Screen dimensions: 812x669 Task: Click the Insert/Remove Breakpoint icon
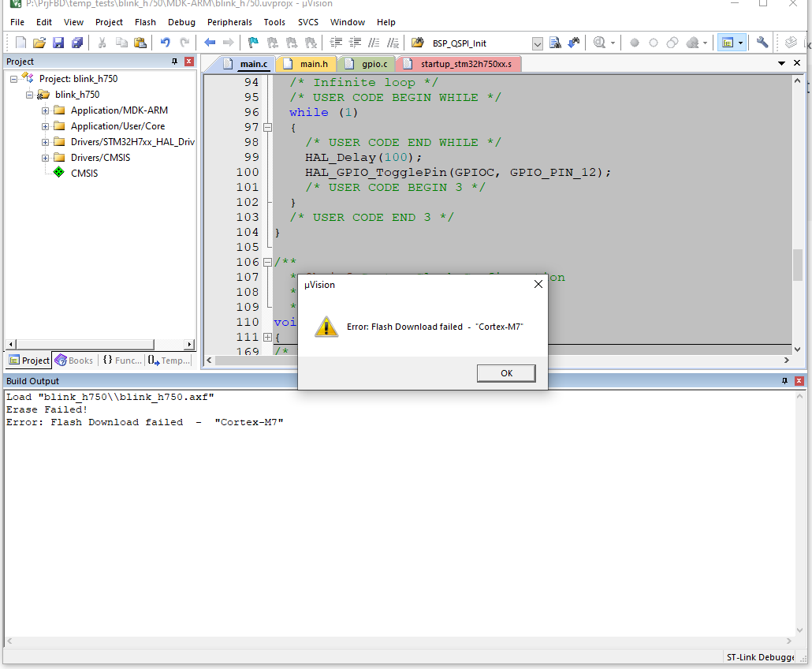coord(635,43)
